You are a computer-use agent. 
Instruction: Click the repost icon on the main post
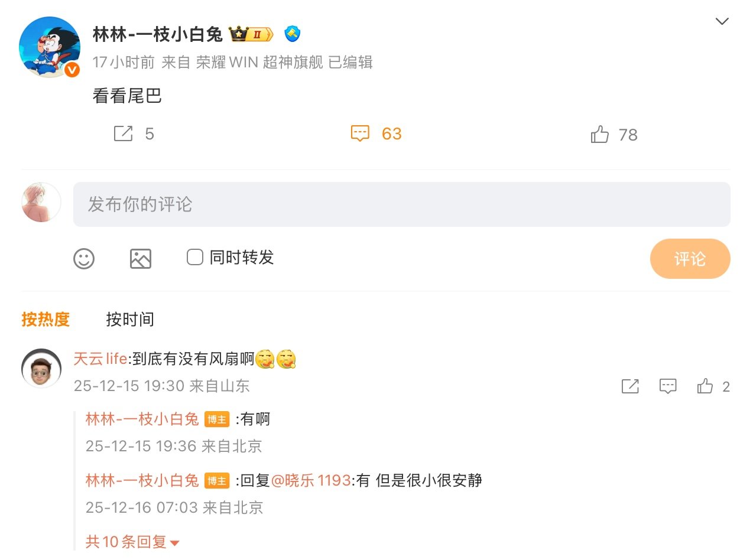point(123,134)
